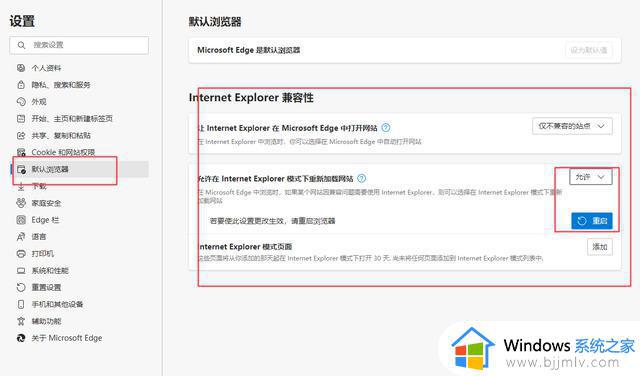Open the 仅不兼容的站点 dropdown

pyautogui.click(x=572, y=126)
